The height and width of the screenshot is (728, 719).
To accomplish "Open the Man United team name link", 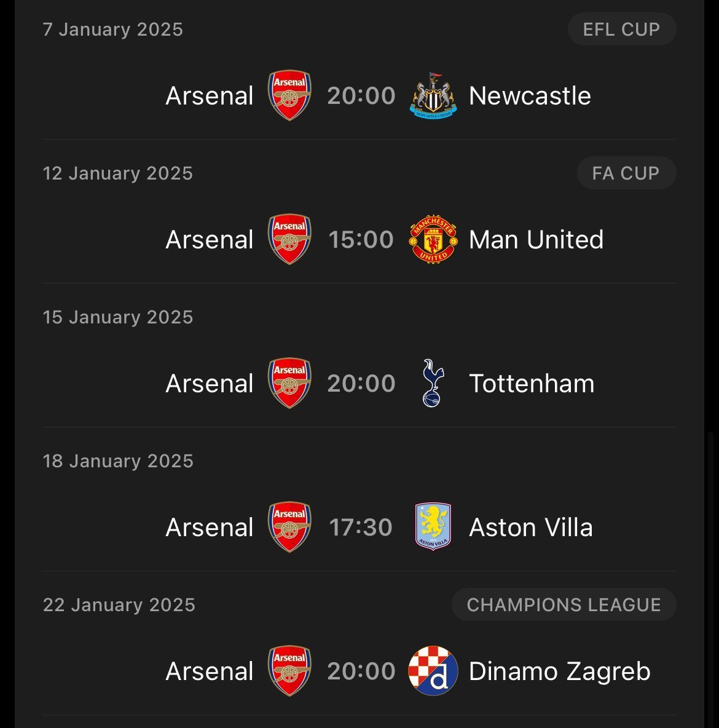I will click(536, 240).
